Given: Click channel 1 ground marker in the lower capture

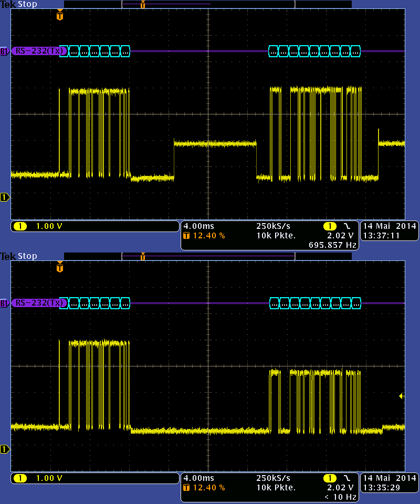Looking at the screenshot, I should (5, 449).
